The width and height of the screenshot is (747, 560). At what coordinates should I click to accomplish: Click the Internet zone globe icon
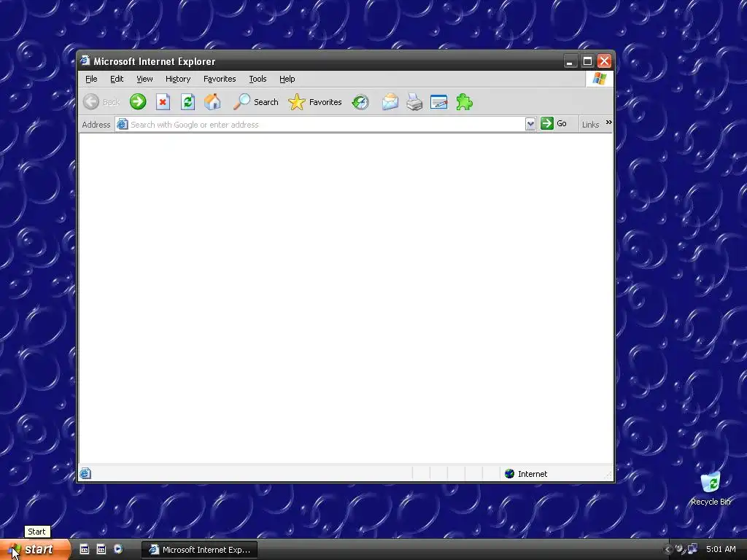pyautogui.click(x=509, y=473)
